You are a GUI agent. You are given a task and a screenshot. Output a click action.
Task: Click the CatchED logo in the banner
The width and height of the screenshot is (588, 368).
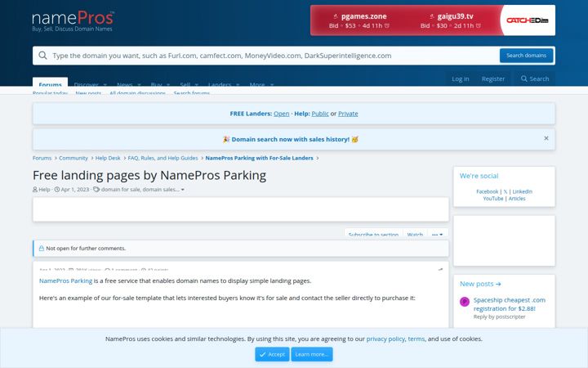pos(528,20)
